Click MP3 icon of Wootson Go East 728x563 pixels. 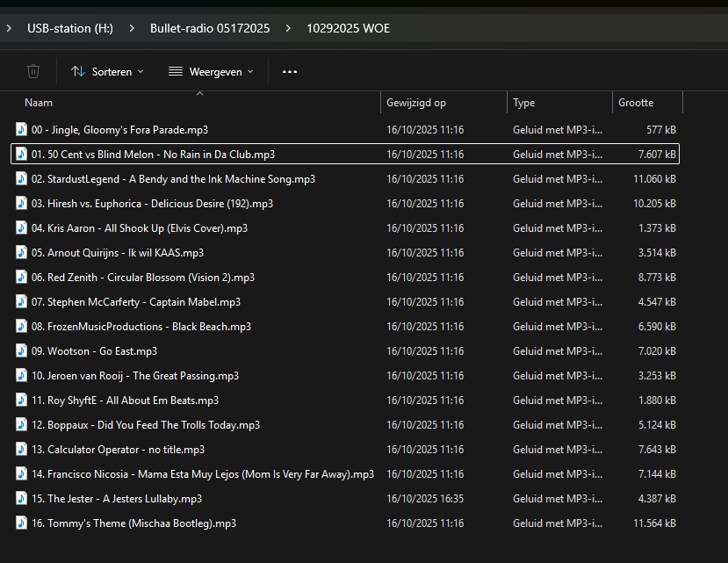[x=21, y=350]
